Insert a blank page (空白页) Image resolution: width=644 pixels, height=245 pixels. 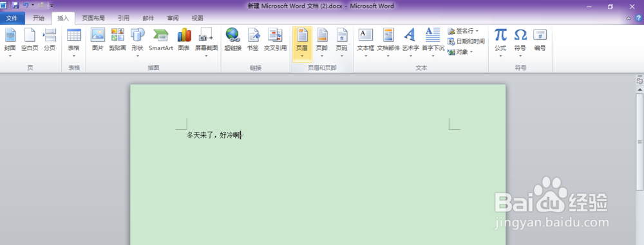coord(30,41)
